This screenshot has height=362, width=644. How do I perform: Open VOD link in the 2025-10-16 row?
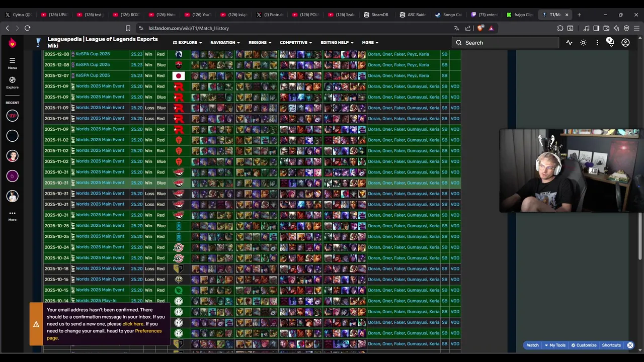[x=455, y=280]
